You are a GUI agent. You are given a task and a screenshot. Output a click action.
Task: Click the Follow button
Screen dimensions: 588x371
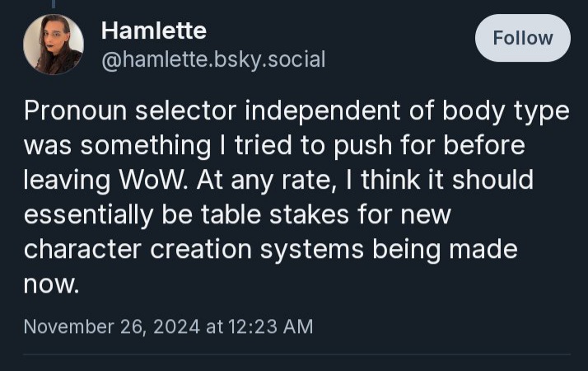coord(523,38)
